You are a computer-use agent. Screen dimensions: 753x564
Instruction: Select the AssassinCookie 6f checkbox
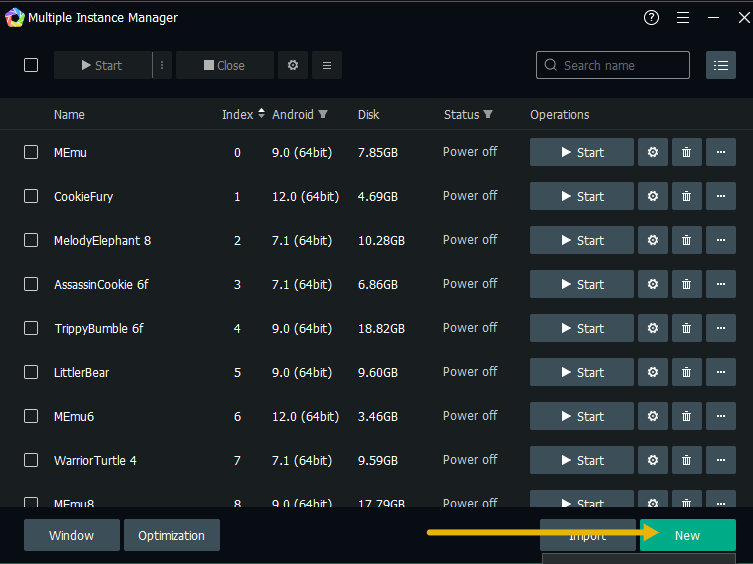tap(31, 284)
